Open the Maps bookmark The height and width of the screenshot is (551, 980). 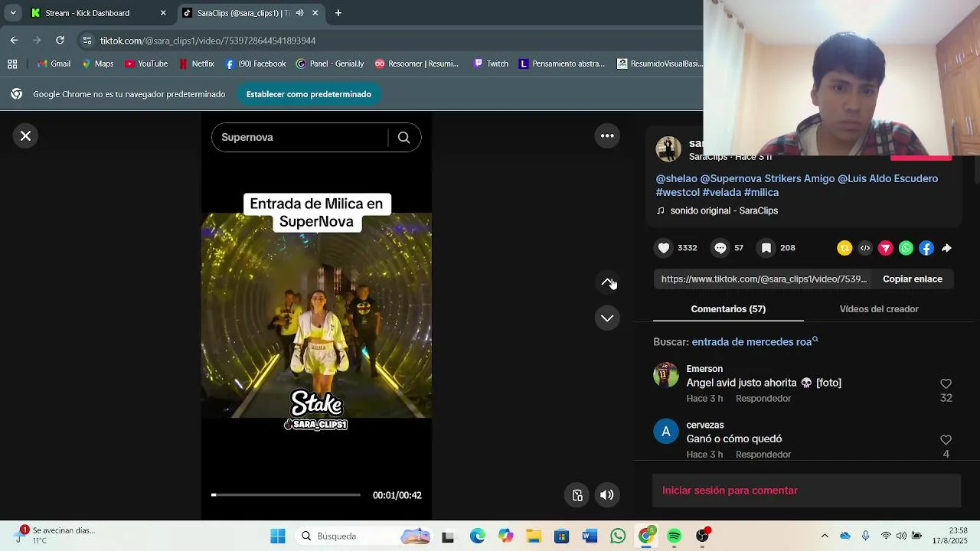pos(98,64)
